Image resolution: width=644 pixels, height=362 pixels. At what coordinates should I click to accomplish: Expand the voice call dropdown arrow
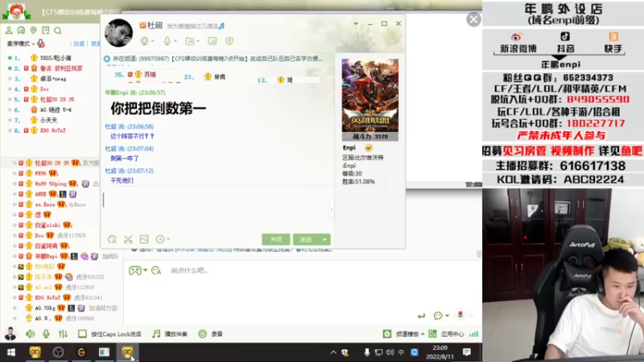coord(175,41)
